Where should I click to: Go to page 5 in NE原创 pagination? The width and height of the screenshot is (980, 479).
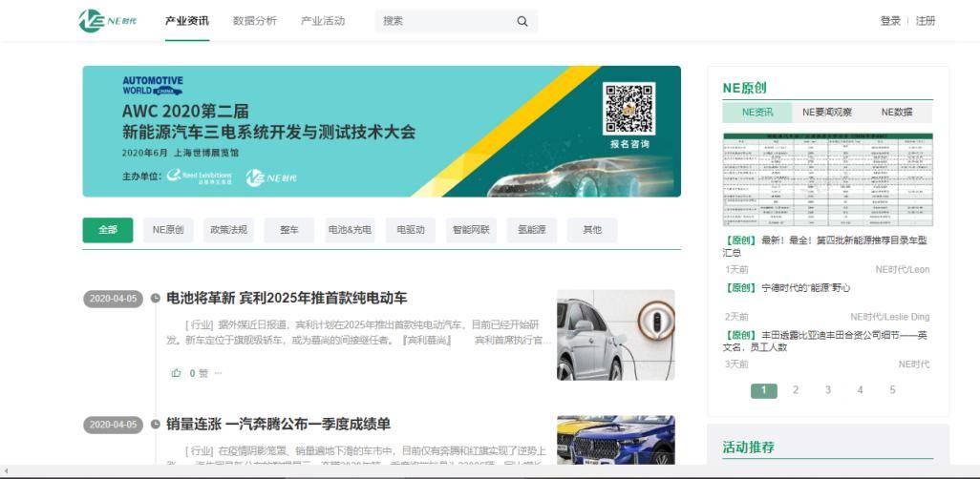tap(892, 390)
